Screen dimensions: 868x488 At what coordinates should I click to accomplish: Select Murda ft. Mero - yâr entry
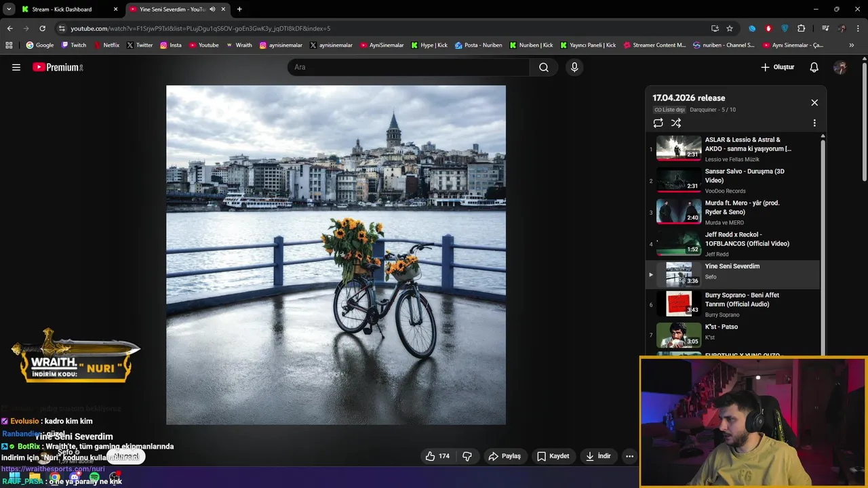[x=732, y=211]
